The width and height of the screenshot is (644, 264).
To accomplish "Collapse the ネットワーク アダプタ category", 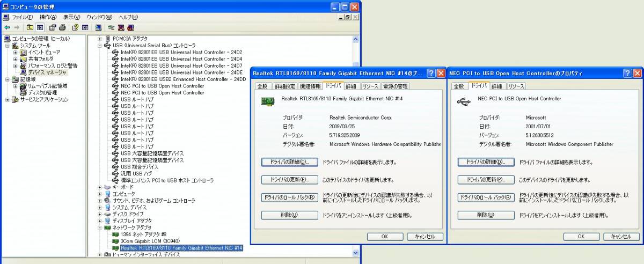I will [100, 228].
